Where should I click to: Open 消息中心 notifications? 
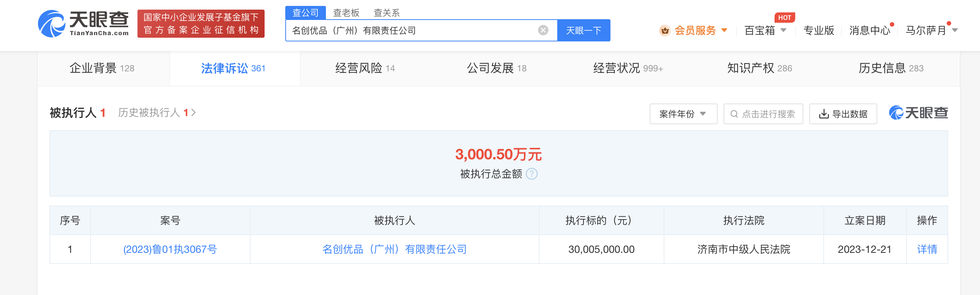869,30
